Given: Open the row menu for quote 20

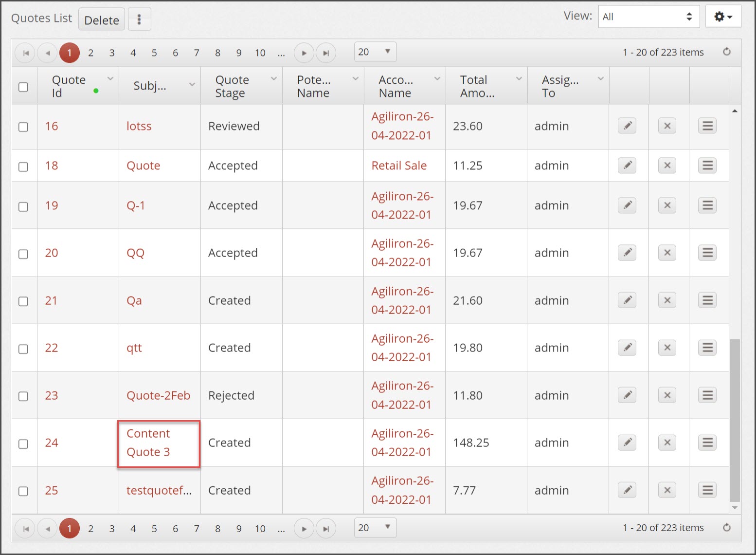Looking at the screenshot, I should 708,253.
